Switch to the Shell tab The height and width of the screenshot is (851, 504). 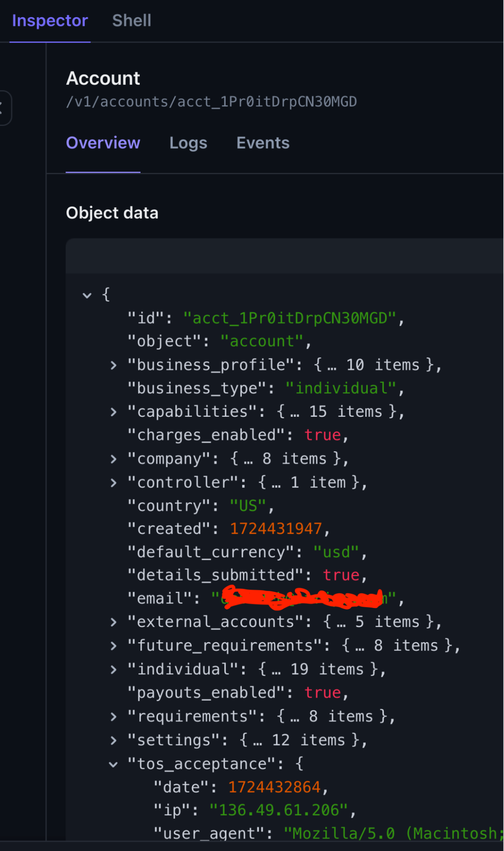click(x=132, y=20)
